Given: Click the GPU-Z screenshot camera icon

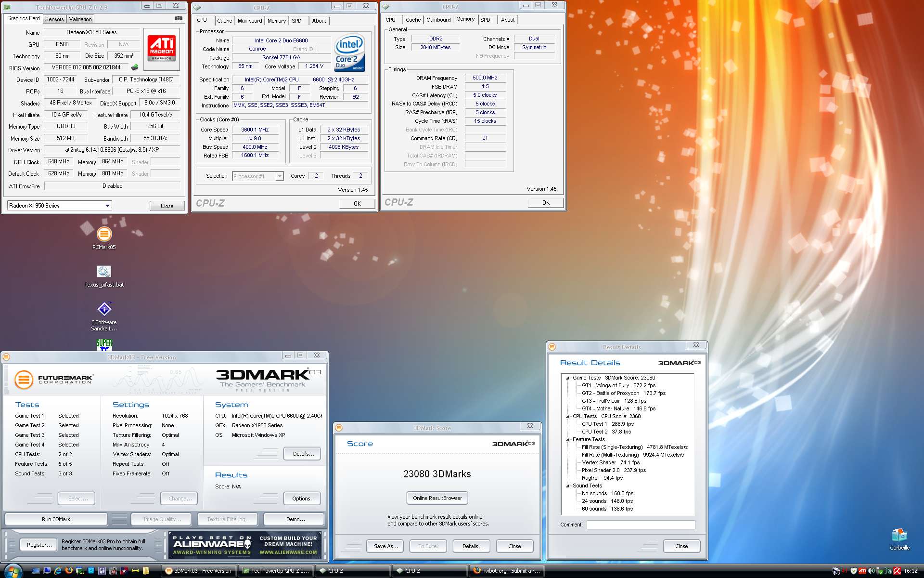Looking at the screenshot, I should [178, 18].
